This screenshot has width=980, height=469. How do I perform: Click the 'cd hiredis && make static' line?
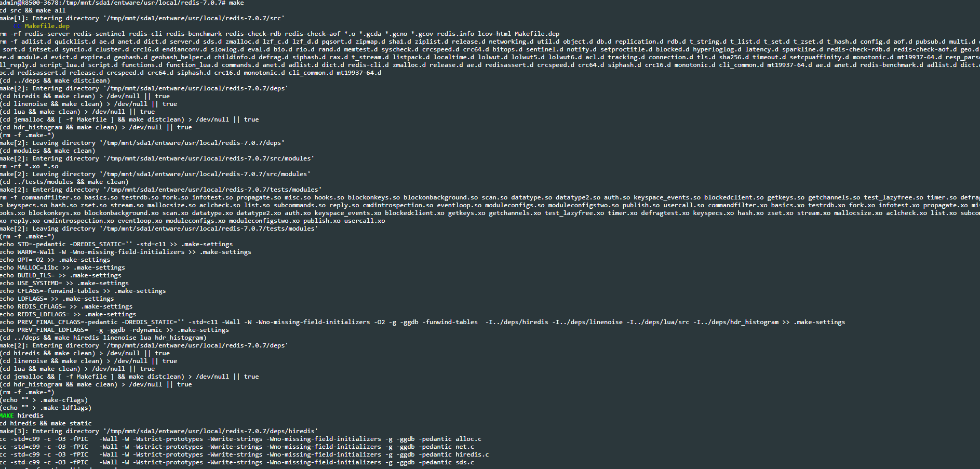(x=46, y=423)
